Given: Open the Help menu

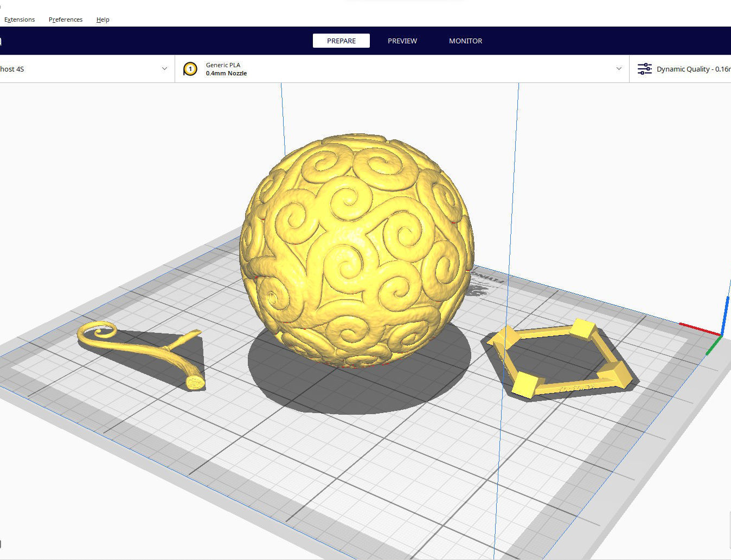Looking at the screenshot, I should (x=103, y=20).
